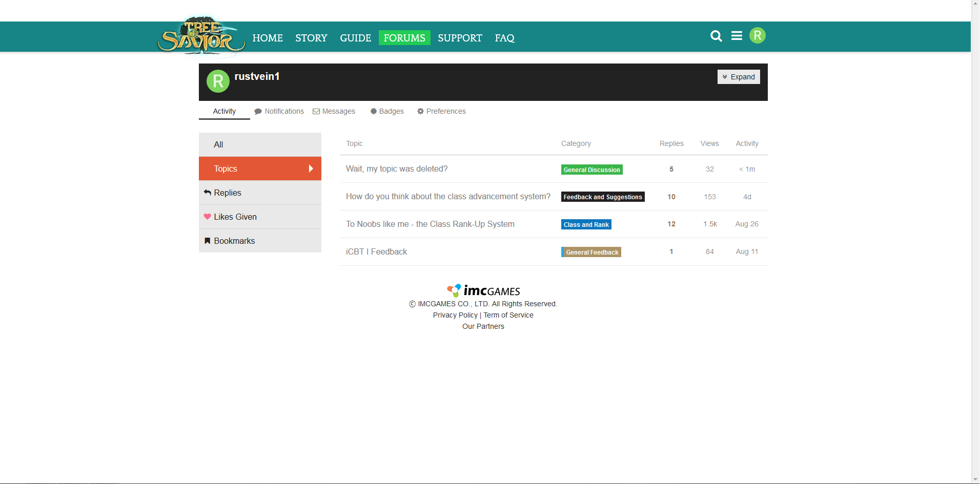Click the large rustvein1 profile avatar
980x484 pixels.
(218, 81)
